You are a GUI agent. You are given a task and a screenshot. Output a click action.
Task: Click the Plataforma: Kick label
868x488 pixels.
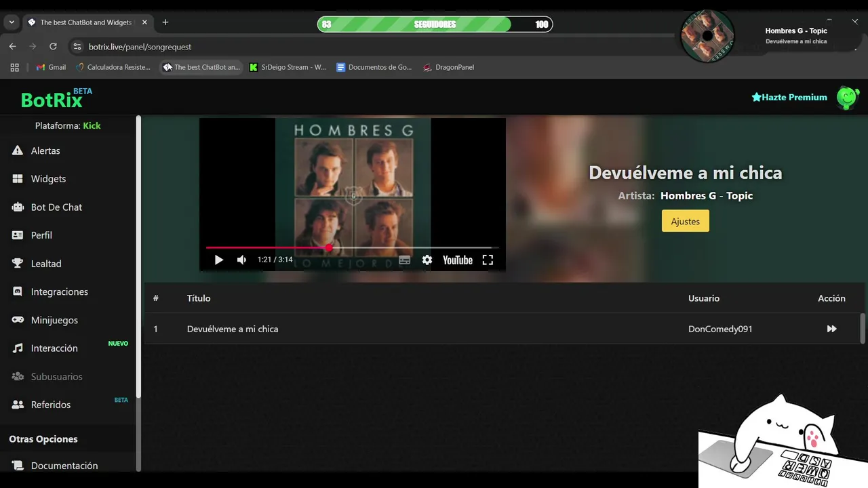68,125
